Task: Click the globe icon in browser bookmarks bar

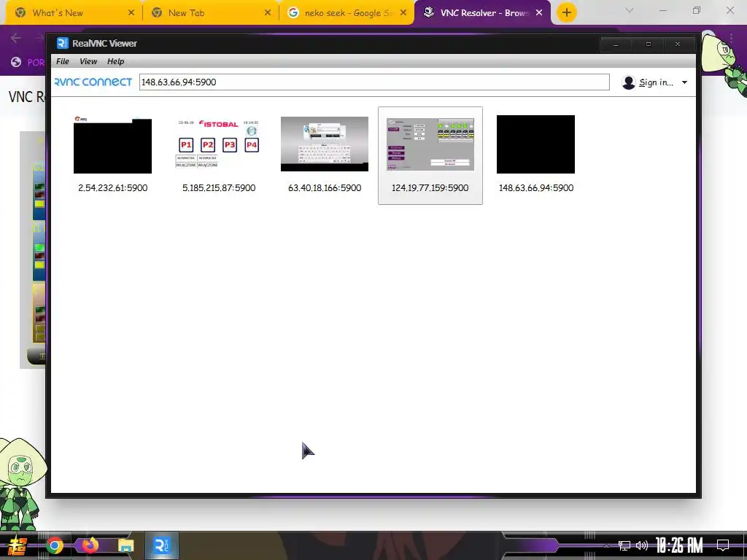Action: 16,62
